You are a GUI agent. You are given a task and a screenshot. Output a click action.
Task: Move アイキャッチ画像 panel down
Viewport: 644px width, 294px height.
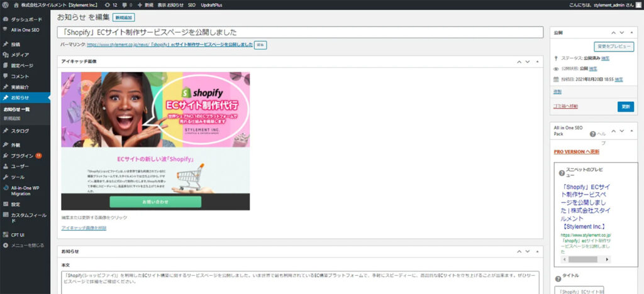(x=528, y=62)
